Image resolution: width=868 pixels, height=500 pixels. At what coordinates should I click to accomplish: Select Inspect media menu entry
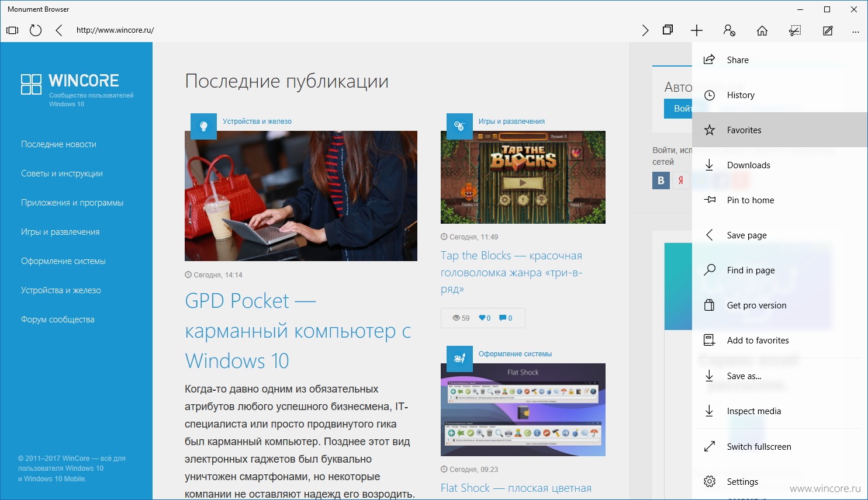pos(780,411)
